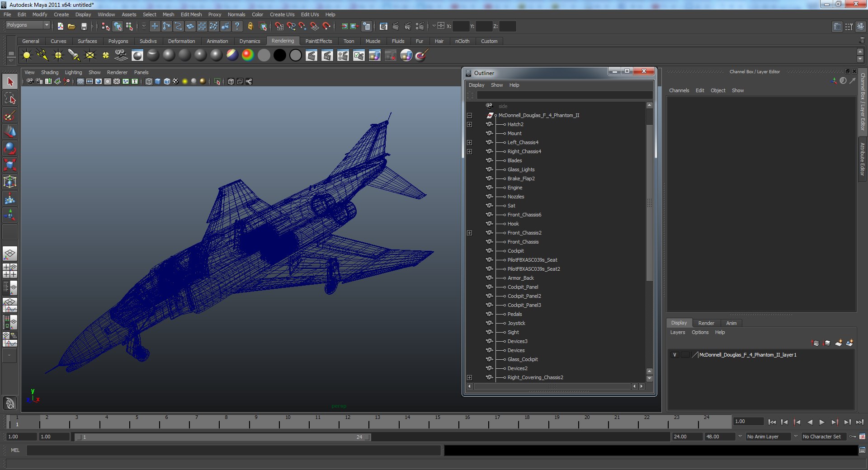Click the Point Light shelf icon

[58, 56]
